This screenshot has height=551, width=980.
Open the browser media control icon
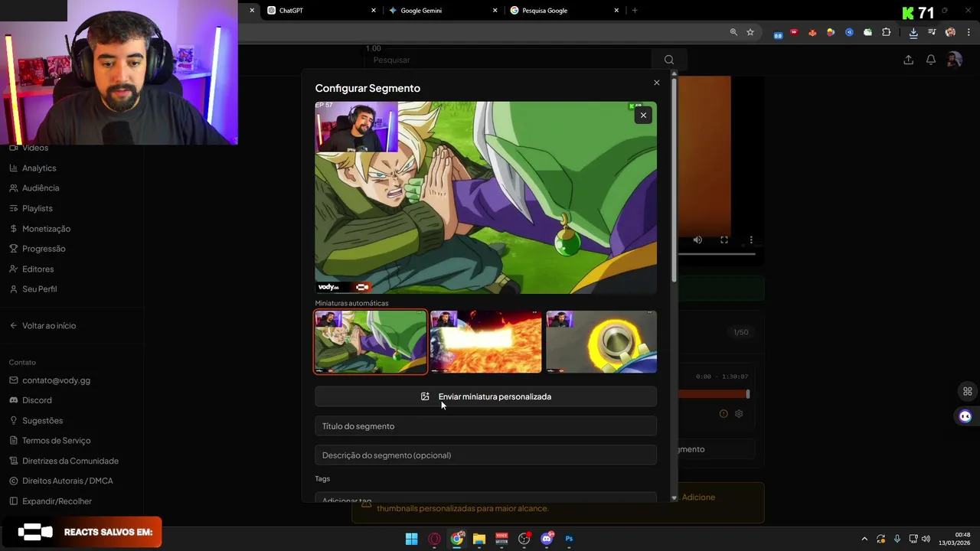click(932, 32)
